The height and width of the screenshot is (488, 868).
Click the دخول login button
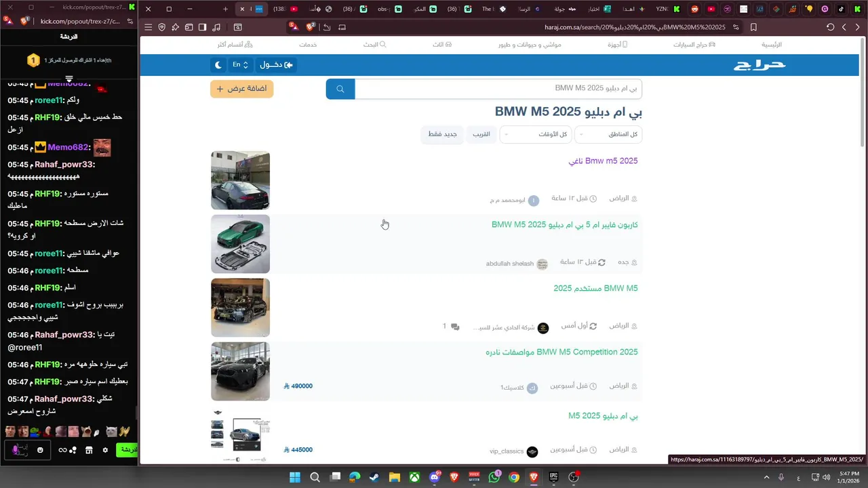tap(276, 65)
